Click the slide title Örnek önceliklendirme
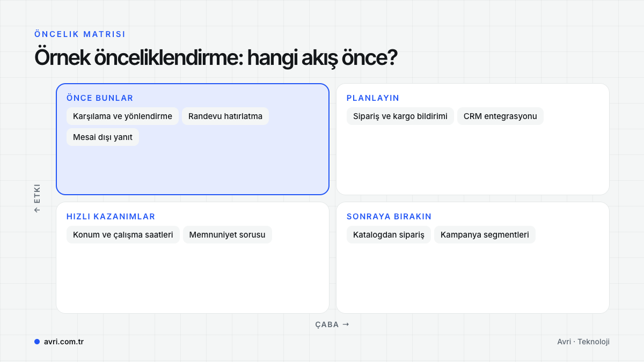The width and height of the screenshot is (644, 362). [216, 57]
